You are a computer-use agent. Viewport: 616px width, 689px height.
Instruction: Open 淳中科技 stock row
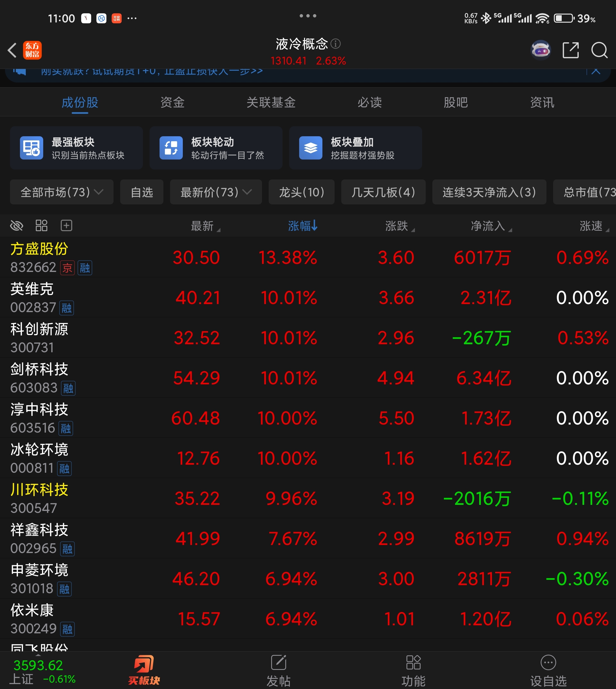[x=308, y=418]
